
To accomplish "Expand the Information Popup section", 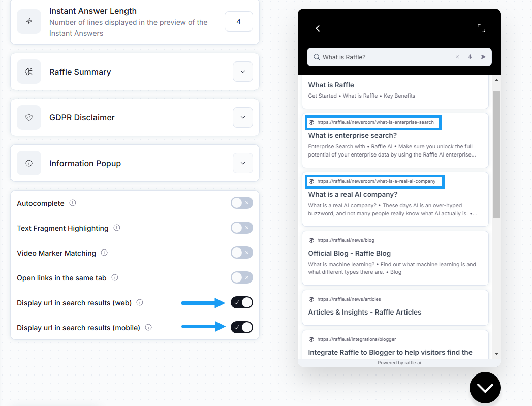I will (242, 163).
